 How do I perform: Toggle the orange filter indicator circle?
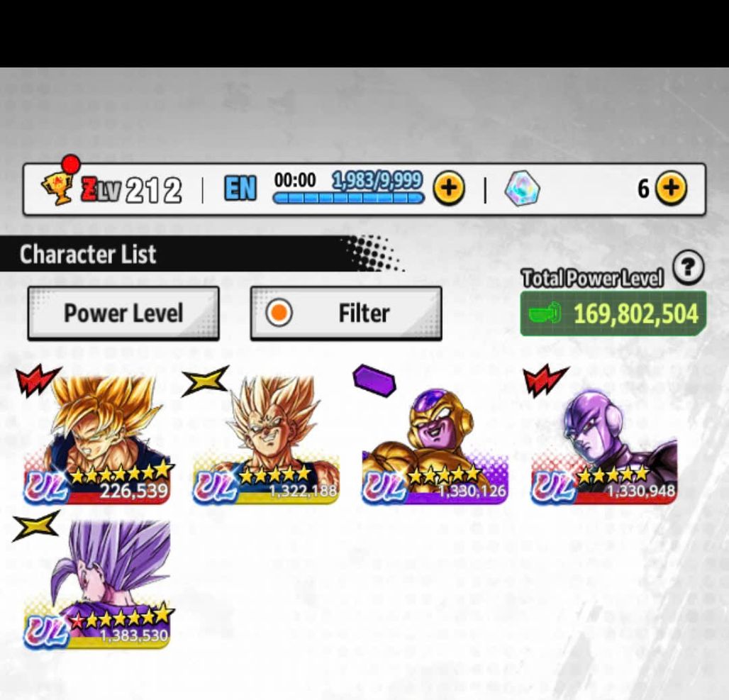coord(279,313)
